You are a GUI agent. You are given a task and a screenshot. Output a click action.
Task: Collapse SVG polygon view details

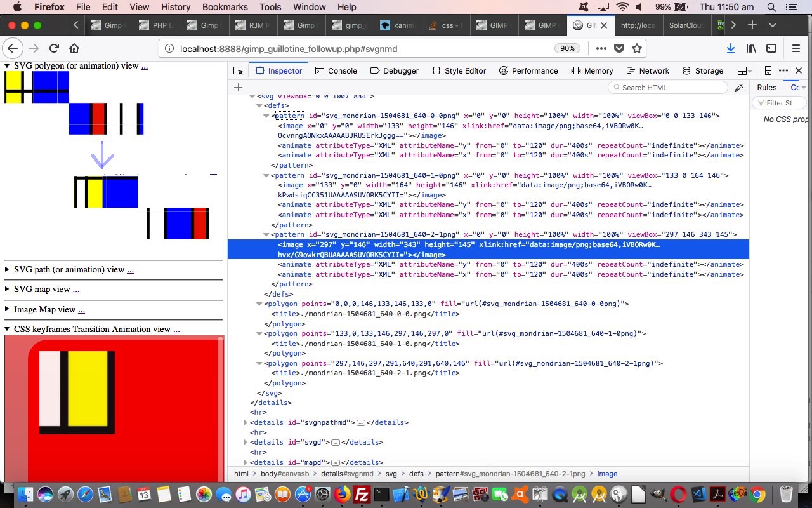point(8,65)
